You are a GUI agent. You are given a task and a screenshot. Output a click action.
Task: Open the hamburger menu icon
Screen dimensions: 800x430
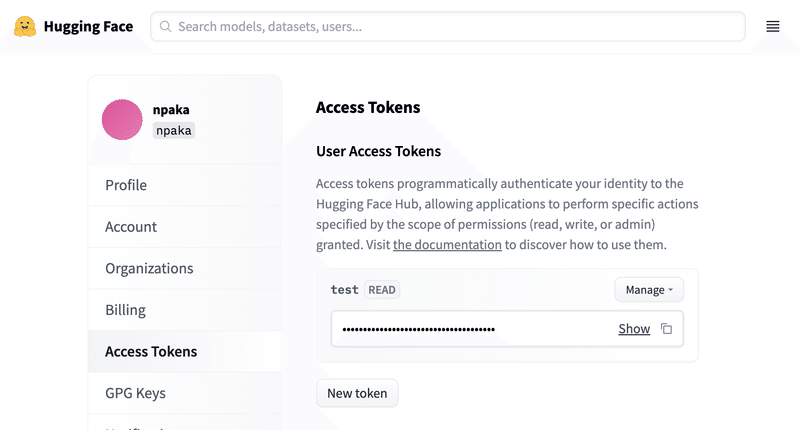point(772,27)
